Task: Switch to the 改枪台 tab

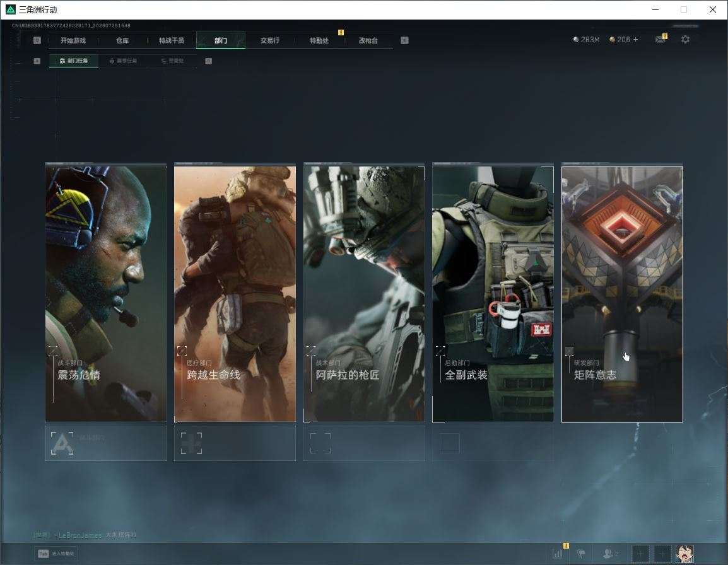Action: coord(368,40)
